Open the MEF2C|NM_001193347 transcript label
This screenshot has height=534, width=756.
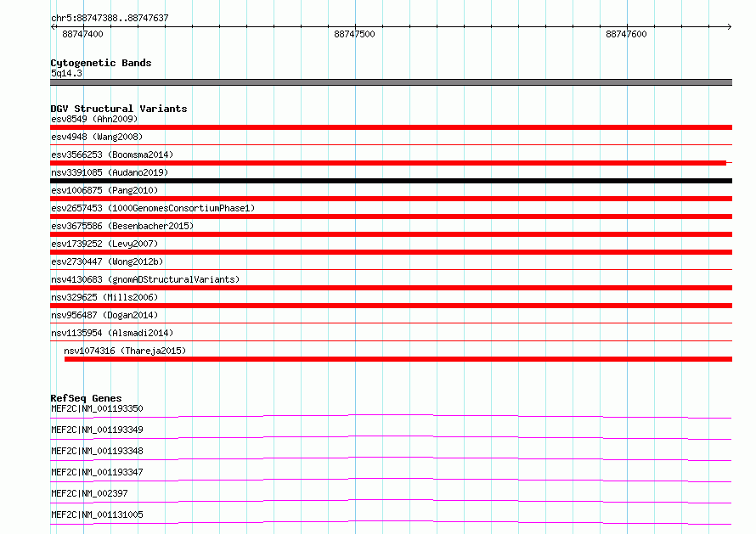point(97,472)
